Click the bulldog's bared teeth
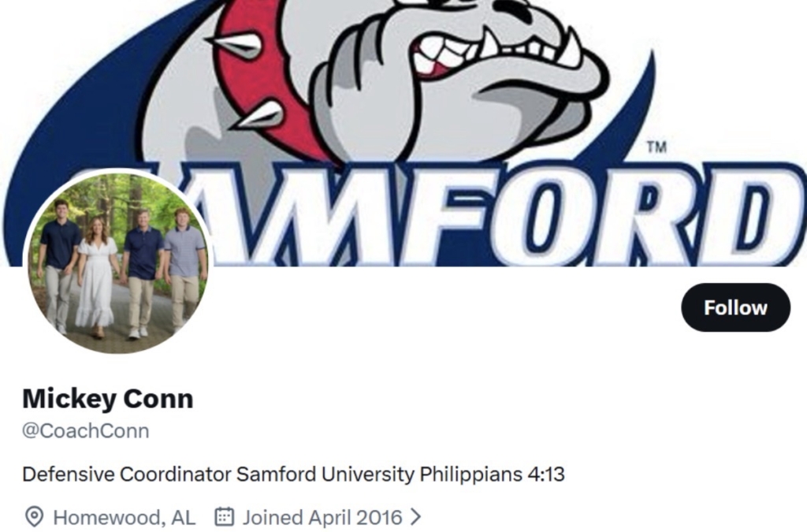This screenshot has height=532, width=807. (x=494, y=51)
